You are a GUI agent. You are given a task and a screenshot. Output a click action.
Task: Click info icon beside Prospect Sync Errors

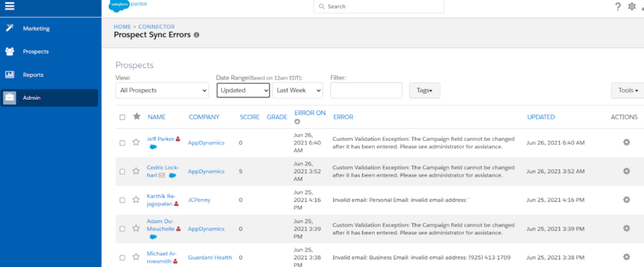pos(196,35)
